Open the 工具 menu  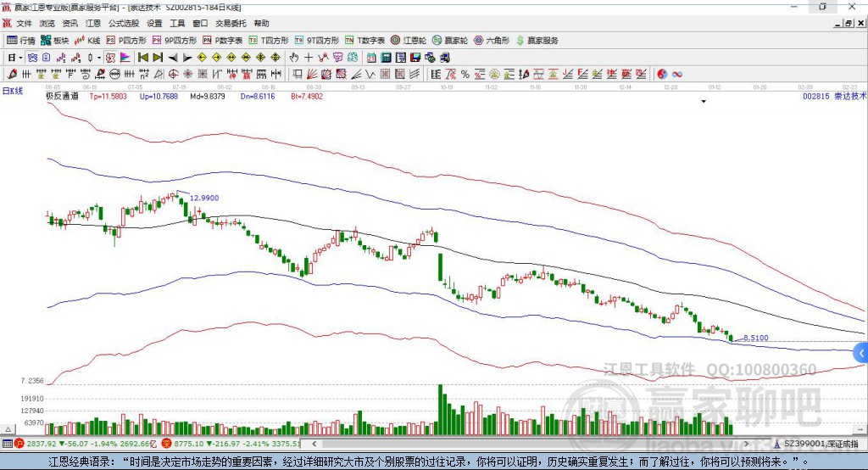tap(177, 23)
